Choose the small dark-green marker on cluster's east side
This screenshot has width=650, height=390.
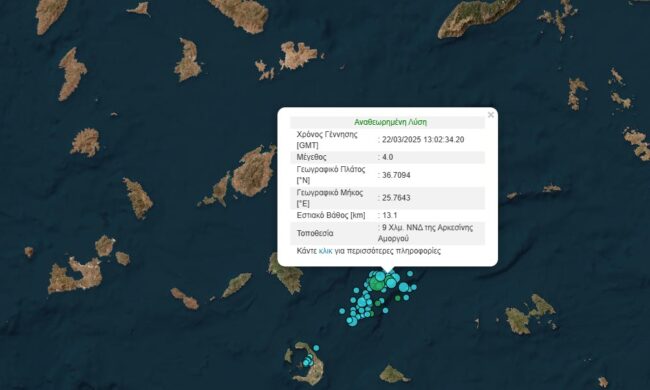click(x=398, y=298)
